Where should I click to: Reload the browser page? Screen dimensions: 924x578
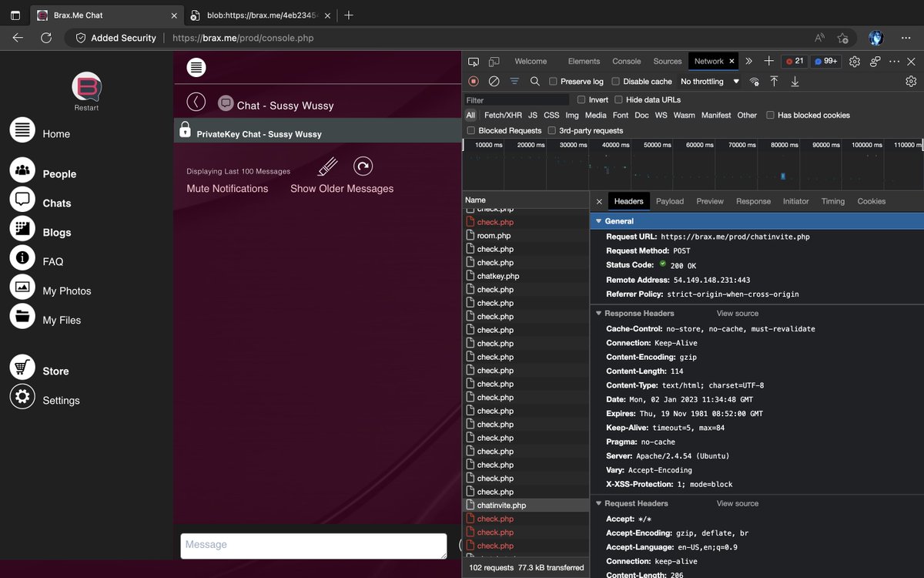tap(46, 38)
